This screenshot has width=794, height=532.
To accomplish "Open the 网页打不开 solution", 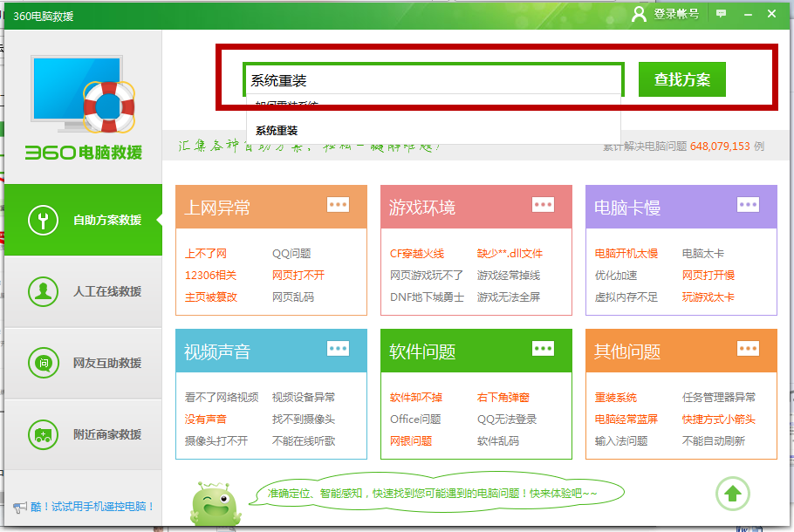I will click(x=298, y=276).
